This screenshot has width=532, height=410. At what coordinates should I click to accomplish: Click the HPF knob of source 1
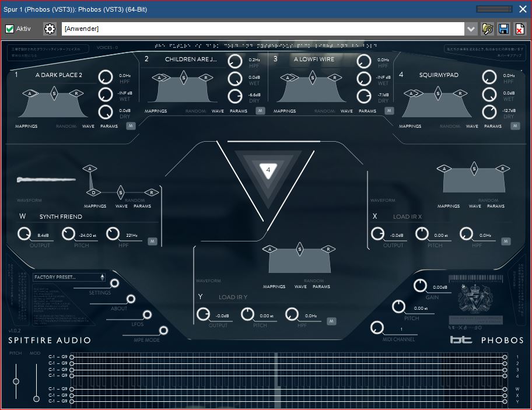click(106, 77)
